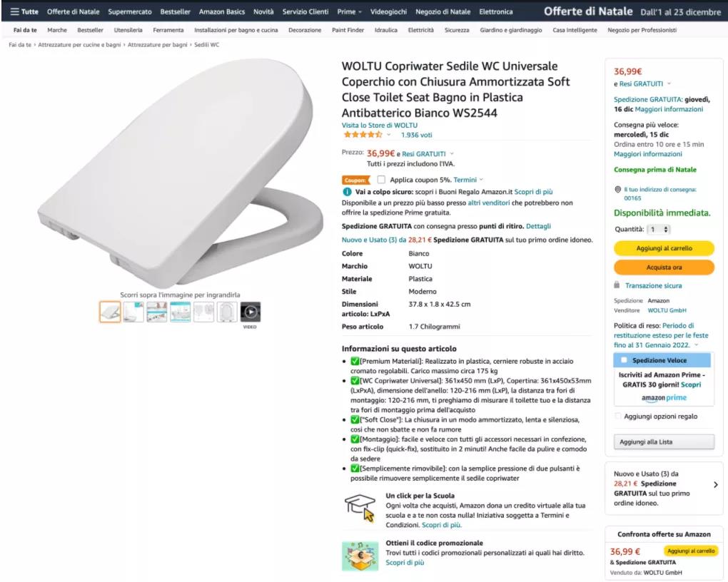Click the promotional code gift icon

coord(360,555)
